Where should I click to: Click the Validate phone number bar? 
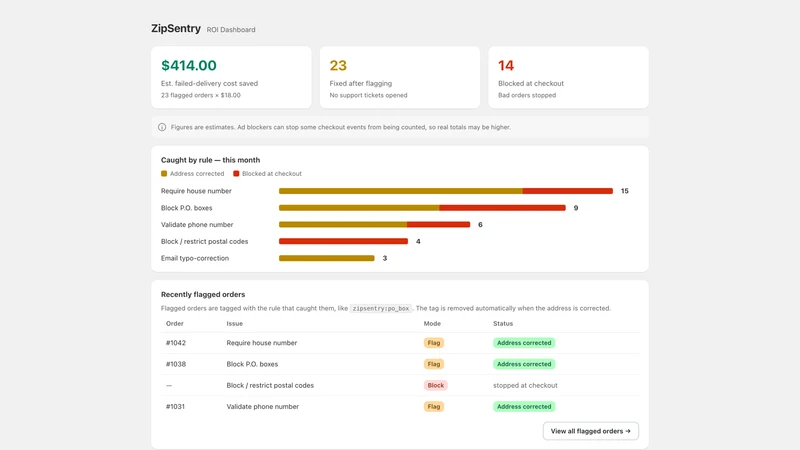pos(374,224)
